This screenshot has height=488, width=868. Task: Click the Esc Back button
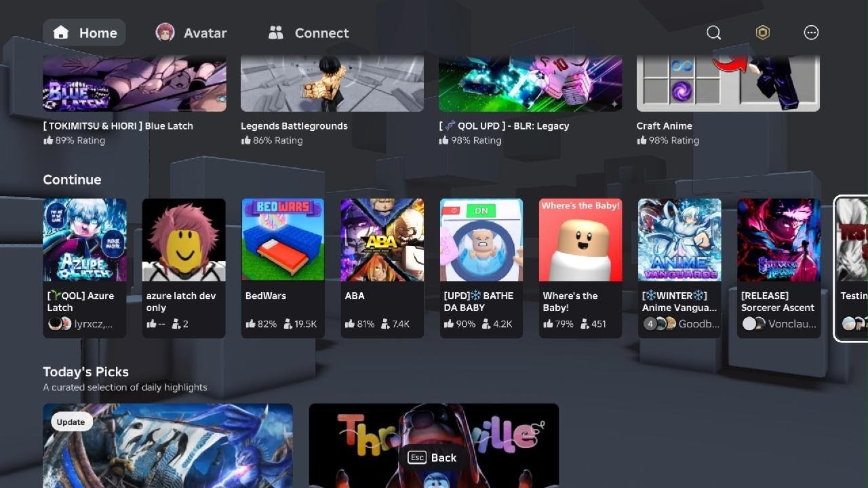432,457
